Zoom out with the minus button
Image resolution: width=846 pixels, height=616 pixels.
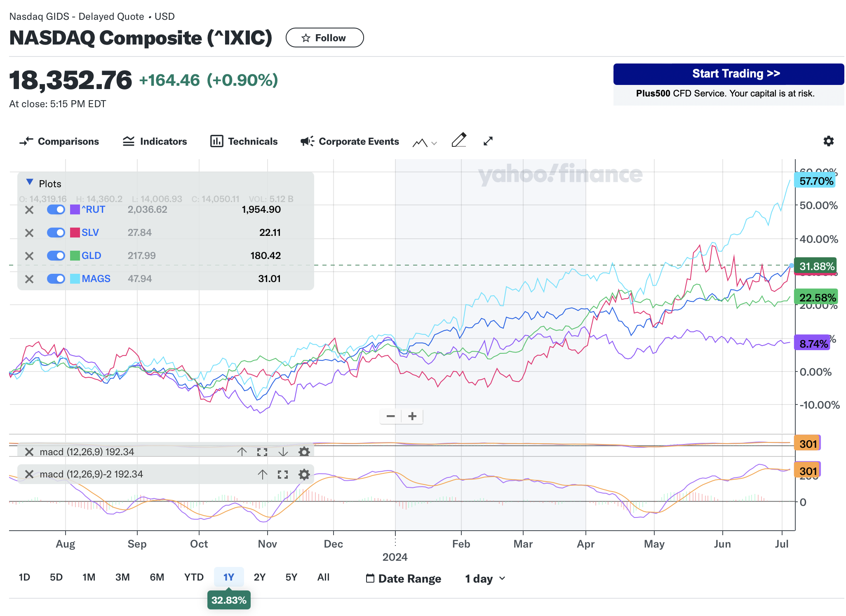click(390, 416)
